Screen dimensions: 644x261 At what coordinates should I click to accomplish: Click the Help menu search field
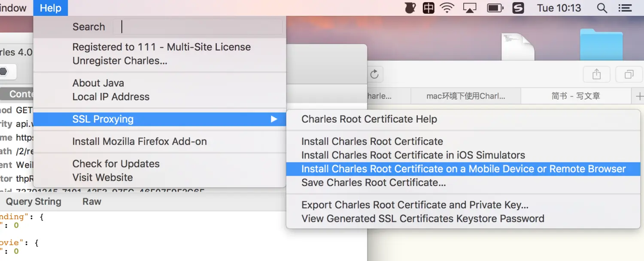click(x=197, y=27)
